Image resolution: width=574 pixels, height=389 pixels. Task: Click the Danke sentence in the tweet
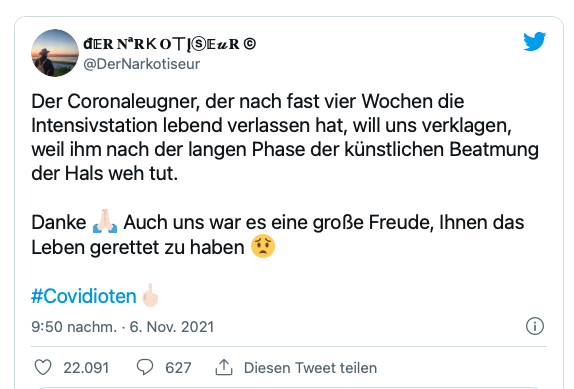(59, 222)
